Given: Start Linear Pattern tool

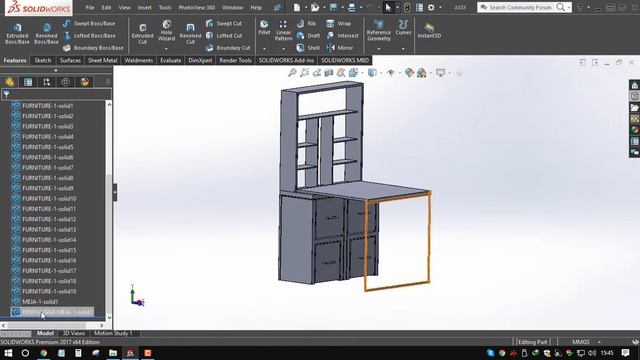Looking at the screenshot, I should [x=283, y=31].
